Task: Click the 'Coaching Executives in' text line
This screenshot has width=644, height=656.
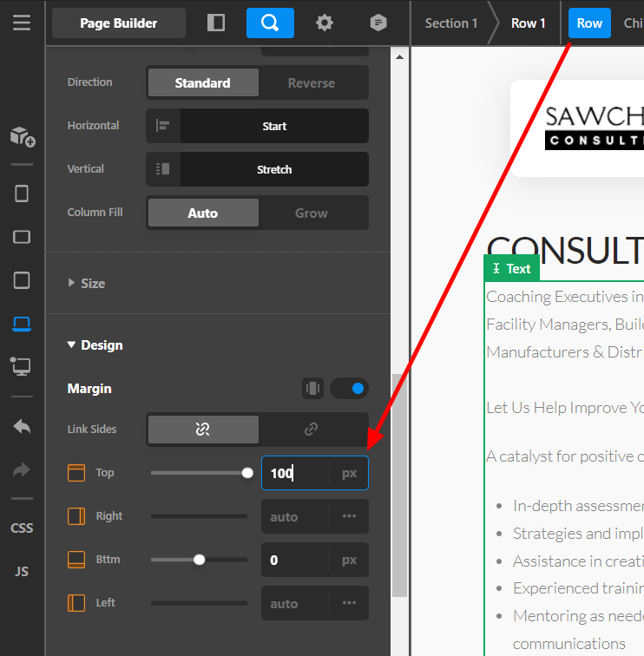Action: (x=565, y=297)
